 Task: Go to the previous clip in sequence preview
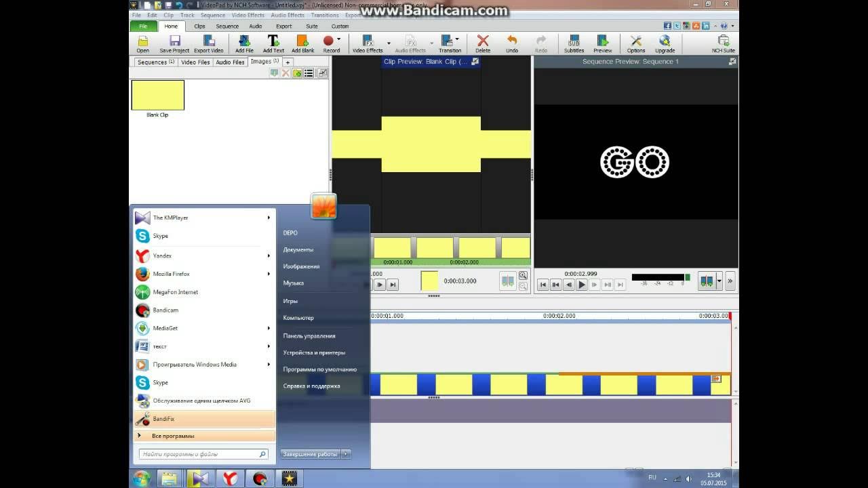pyautogui.click(x=555, y=285)
